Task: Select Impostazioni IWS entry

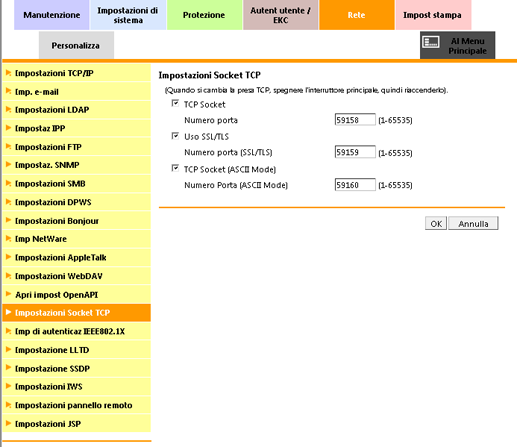Action: coord(76,387)
